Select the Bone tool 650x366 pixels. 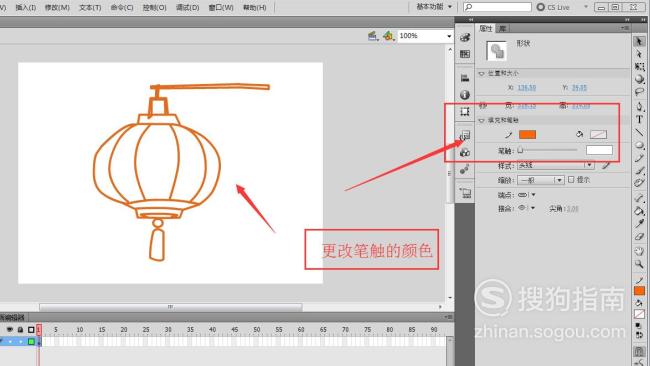coord(639,198)
